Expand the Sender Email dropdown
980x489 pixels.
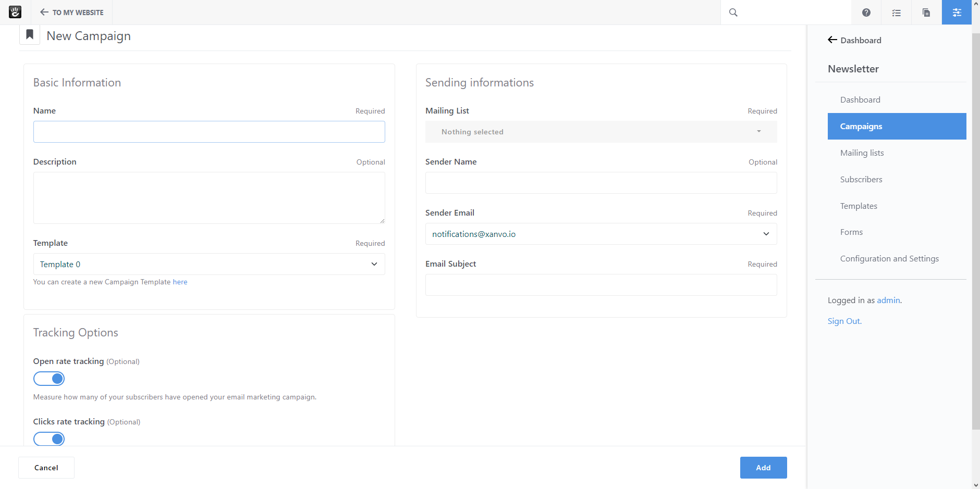(601, 234)
